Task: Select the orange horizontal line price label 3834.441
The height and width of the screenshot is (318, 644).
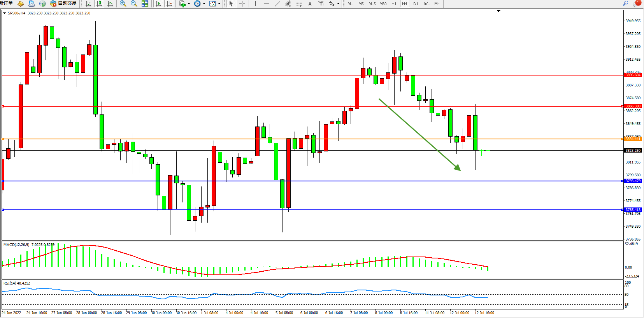Action: [x=633, y=139]
